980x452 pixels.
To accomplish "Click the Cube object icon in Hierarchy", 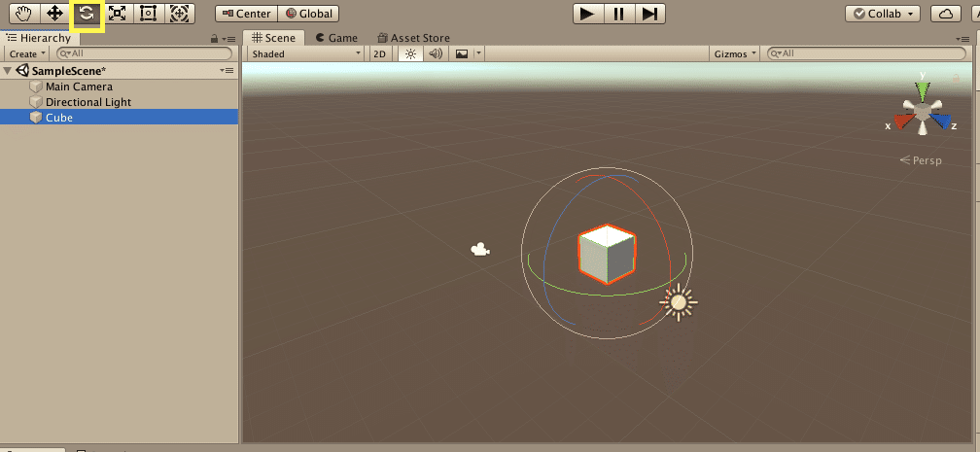I will (x=36, y=117).
